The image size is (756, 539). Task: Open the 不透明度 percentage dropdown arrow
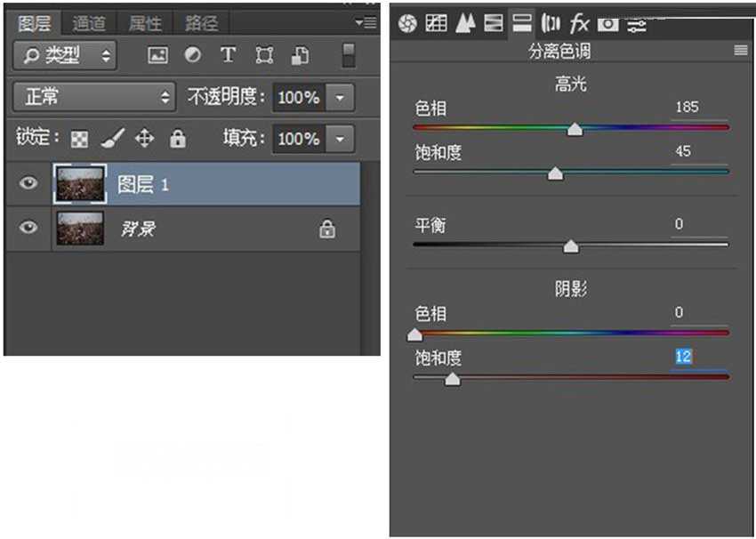338,97
